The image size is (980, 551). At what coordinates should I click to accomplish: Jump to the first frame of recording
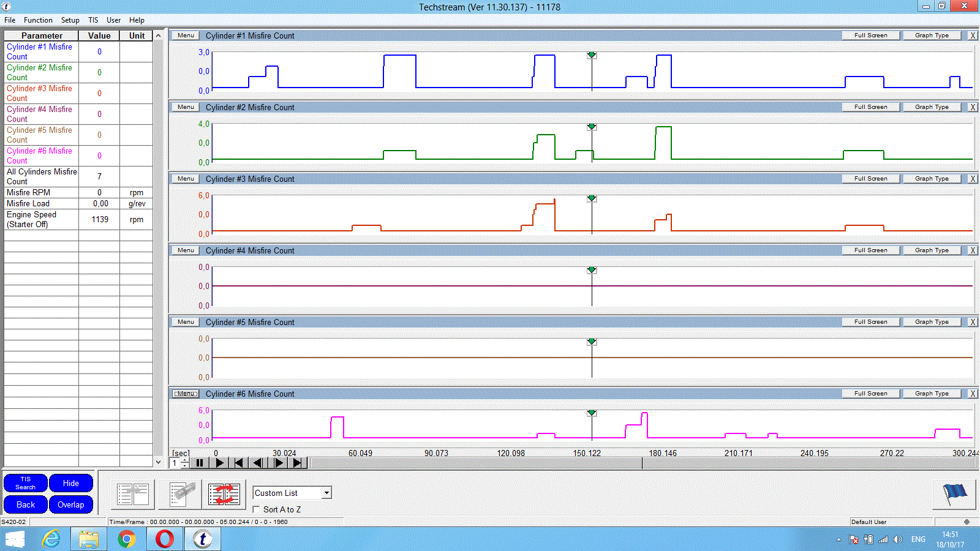pos(239,463)
